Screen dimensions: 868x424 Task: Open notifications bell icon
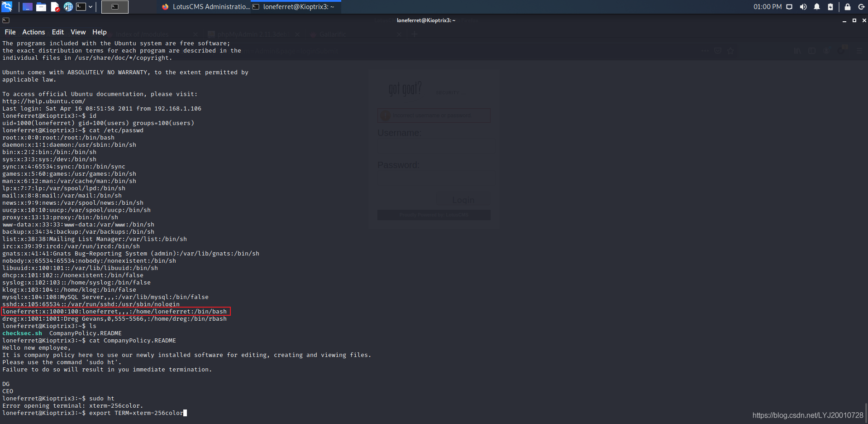tap(817, 7)
